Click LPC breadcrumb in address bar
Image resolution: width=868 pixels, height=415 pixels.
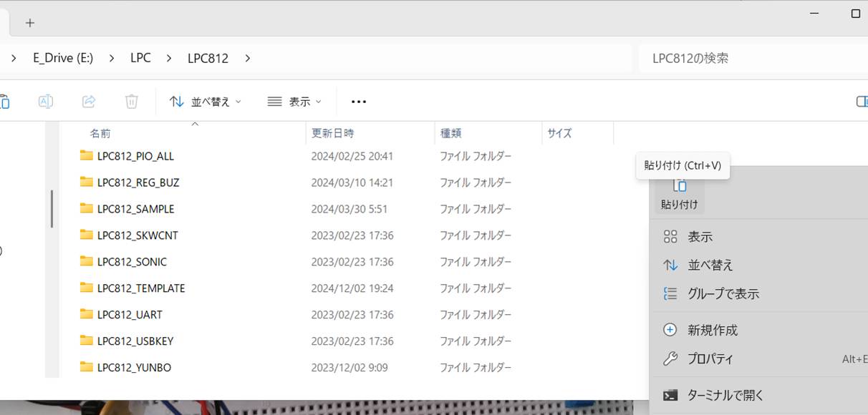coord(140,58)
